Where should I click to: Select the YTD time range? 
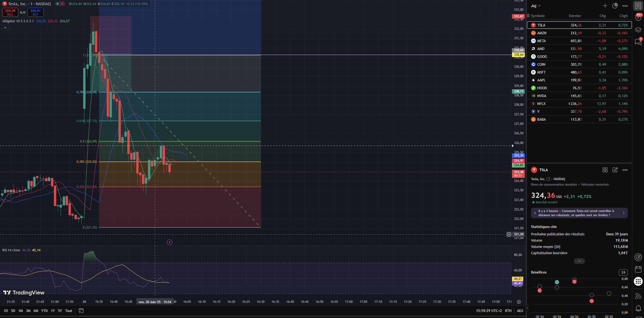[x=44, y=311]
